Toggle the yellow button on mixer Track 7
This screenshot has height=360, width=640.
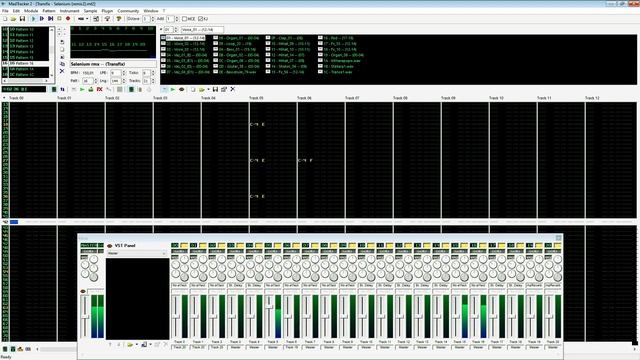315,245
